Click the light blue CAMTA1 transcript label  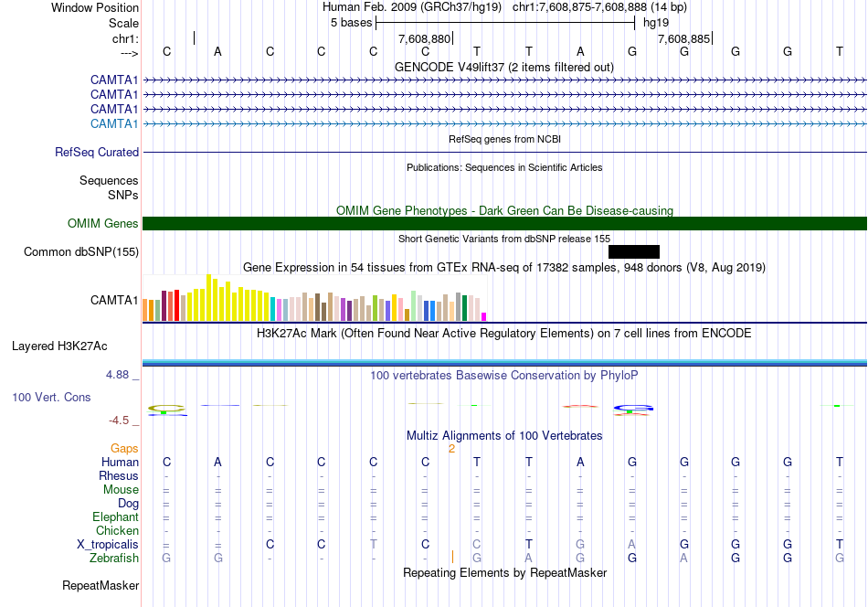(x=114, y=123)
